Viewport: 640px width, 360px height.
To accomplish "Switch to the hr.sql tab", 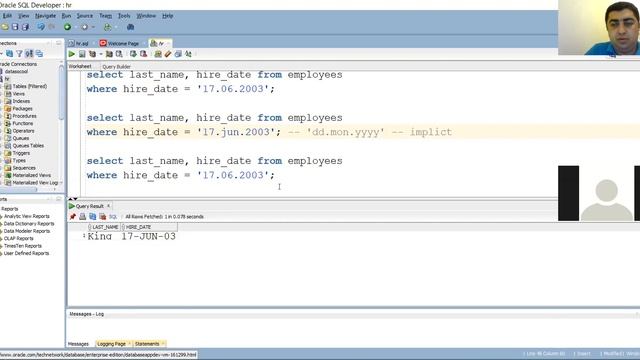I will [82, 43].
